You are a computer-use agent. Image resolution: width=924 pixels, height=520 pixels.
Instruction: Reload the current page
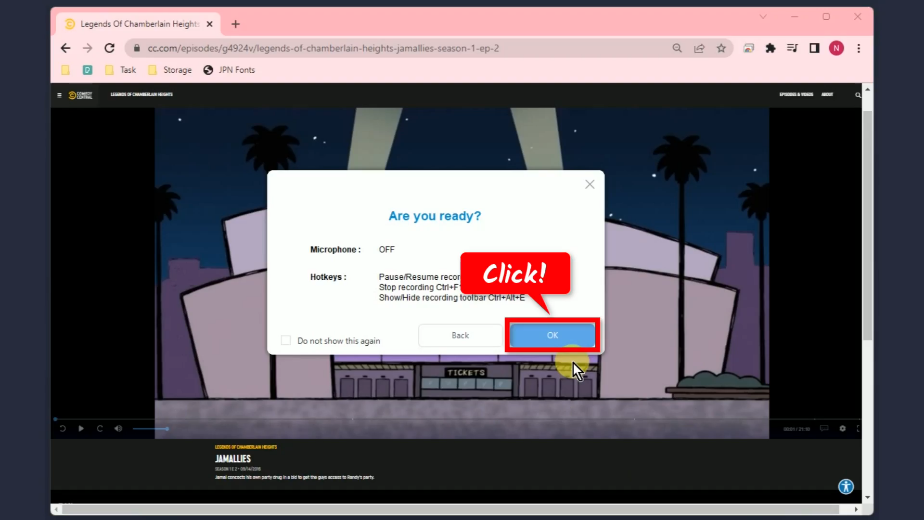[110, 48]
